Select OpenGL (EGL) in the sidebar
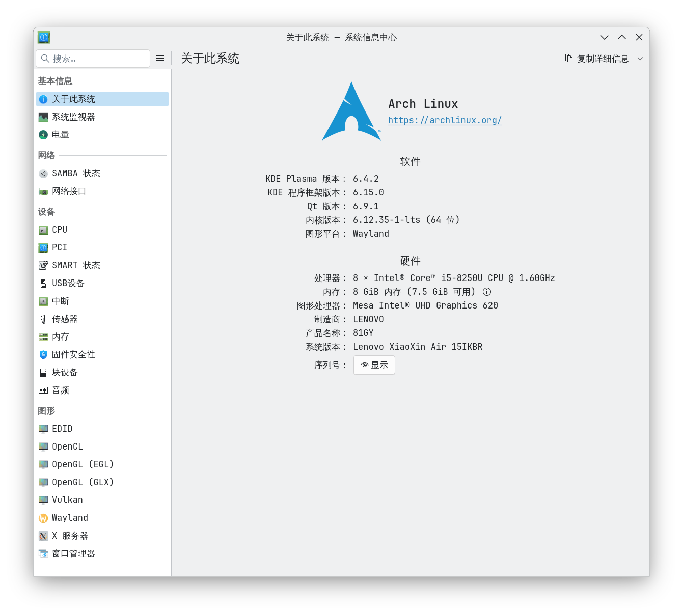This screenshot has width=683, height=616. click(x=83, y=464)
